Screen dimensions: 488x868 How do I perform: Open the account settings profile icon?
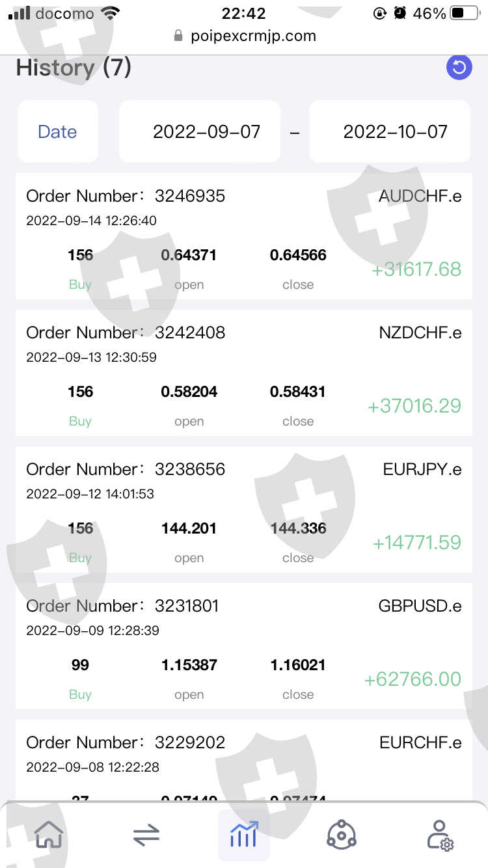440,835
